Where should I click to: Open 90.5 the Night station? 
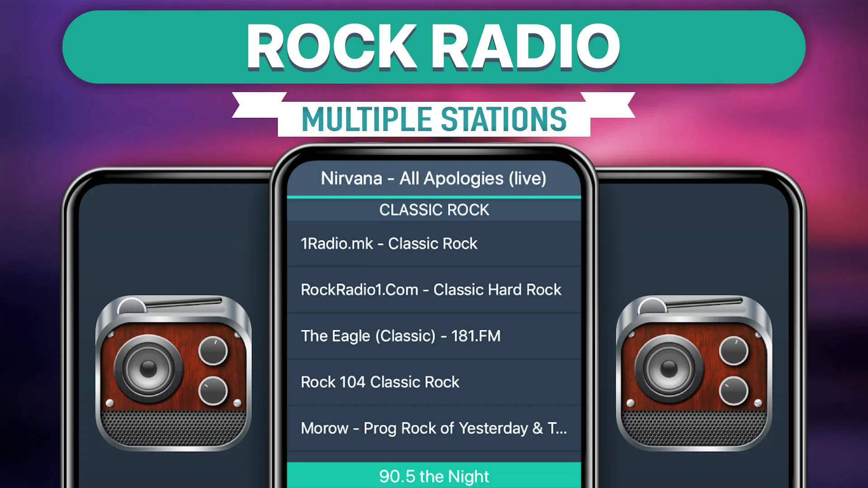[434, 475]
